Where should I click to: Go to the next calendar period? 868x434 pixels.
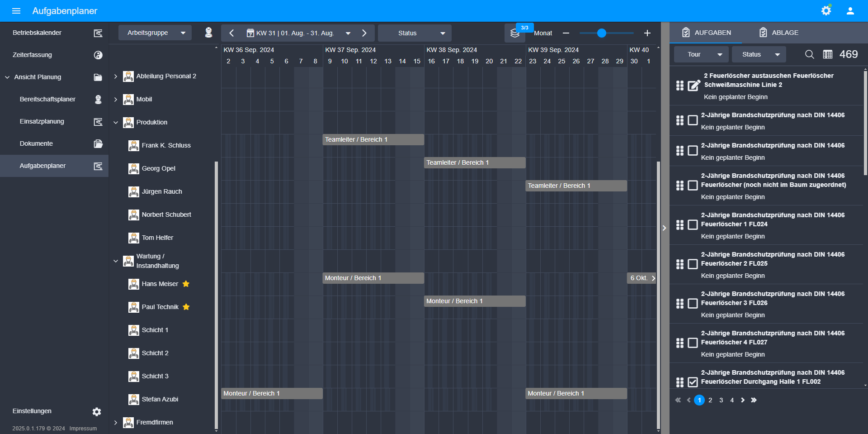(x=364, y=33)
